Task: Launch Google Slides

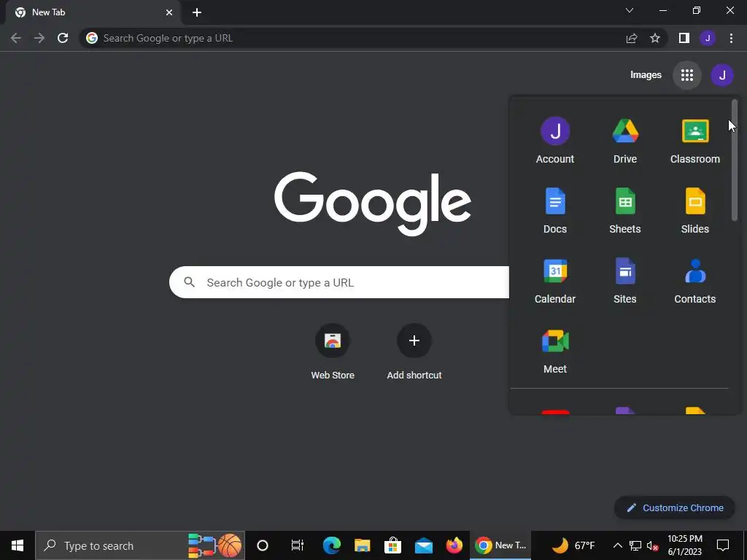Action: pyautogui.click(x=695, y=211)
